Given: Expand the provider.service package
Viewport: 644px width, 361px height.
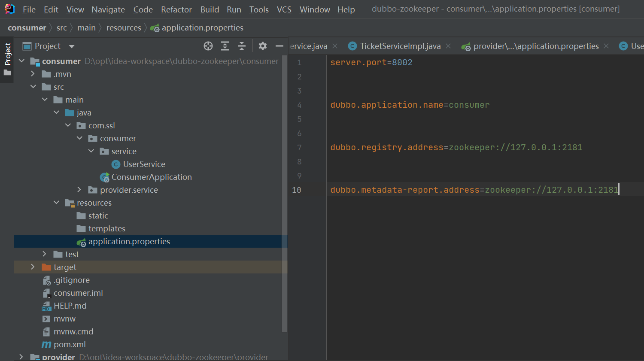Looking at the screenshot, I should [x=79, y=190].
